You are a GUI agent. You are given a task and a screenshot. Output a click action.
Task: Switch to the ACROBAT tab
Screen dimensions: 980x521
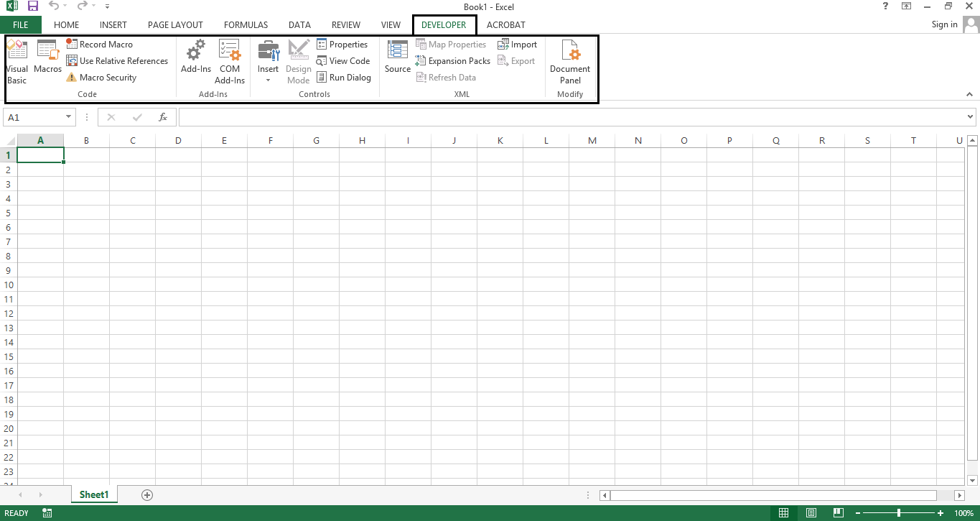pyautogui.click(x=505, y=24)
